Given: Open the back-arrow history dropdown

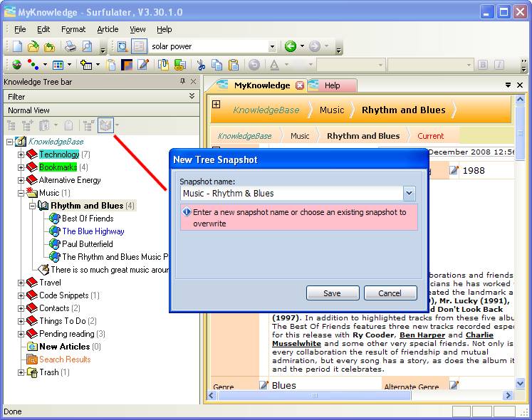Looking at the screenshot, I should tap(302, 46).
